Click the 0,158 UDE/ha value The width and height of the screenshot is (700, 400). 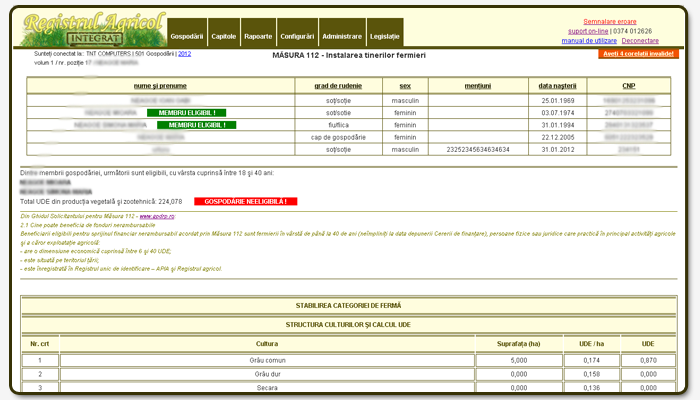[592, 374]
